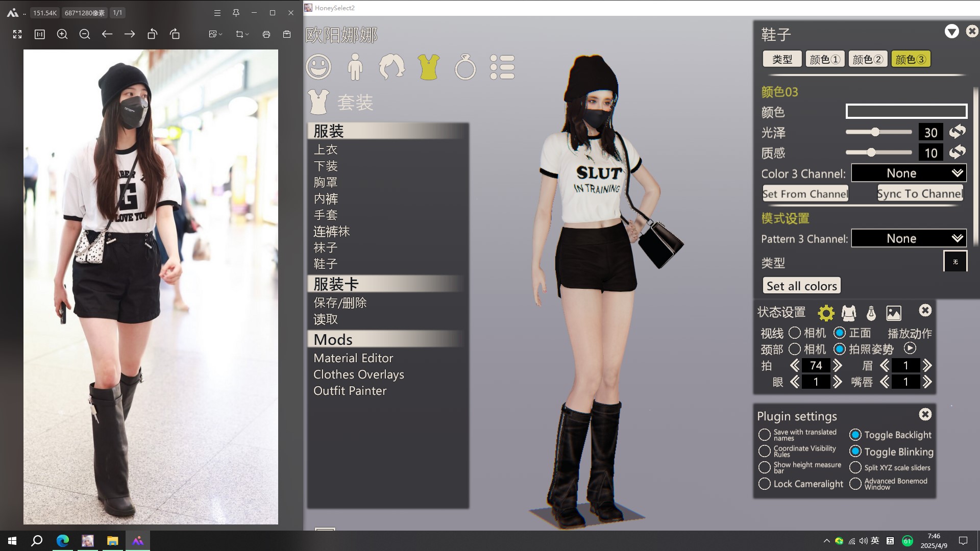The height and width of the screenshot is (551, 980).
Task: Switch to the 颜色① tab
Action: pyautogui.click(x=825, y=59)
